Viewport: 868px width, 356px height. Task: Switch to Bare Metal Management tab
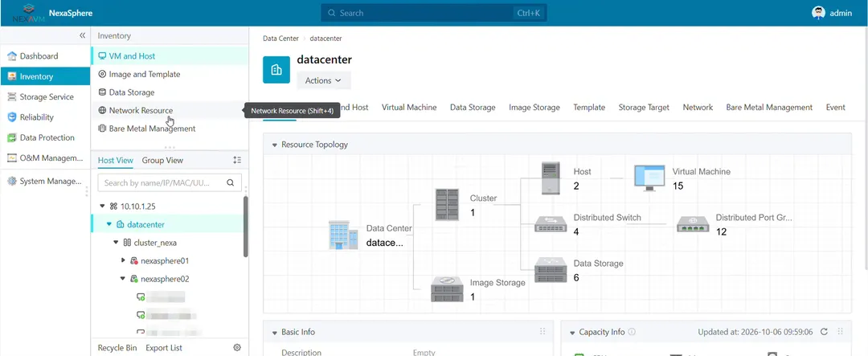[769, 108]
